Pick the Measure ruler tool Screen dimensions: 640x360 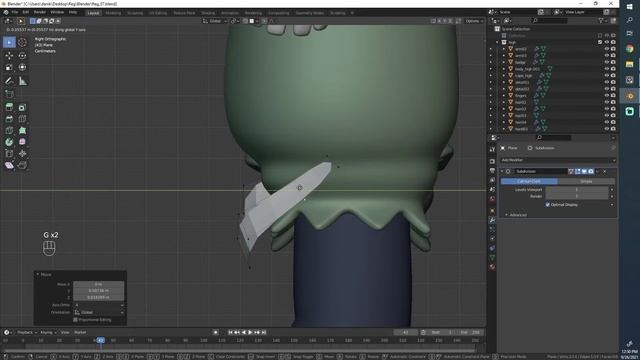click(22, 81)
